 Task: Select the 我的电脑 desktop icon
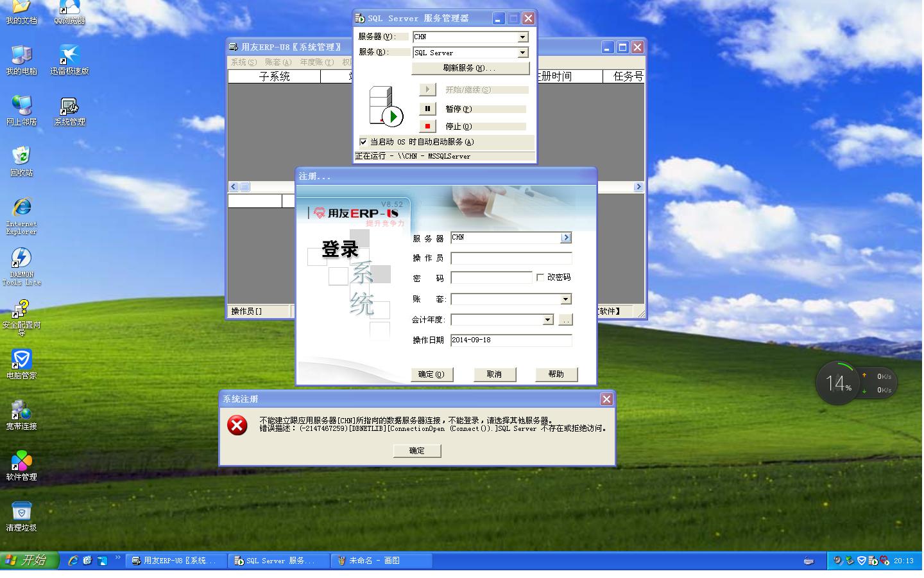21,60
